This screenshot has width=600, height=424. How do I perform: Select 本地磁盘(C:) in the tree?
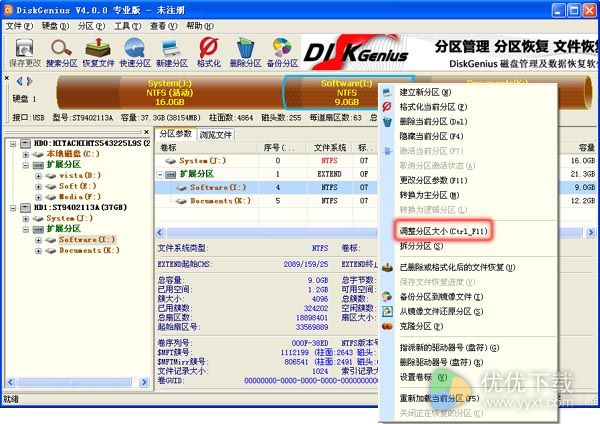click(73, 154)
